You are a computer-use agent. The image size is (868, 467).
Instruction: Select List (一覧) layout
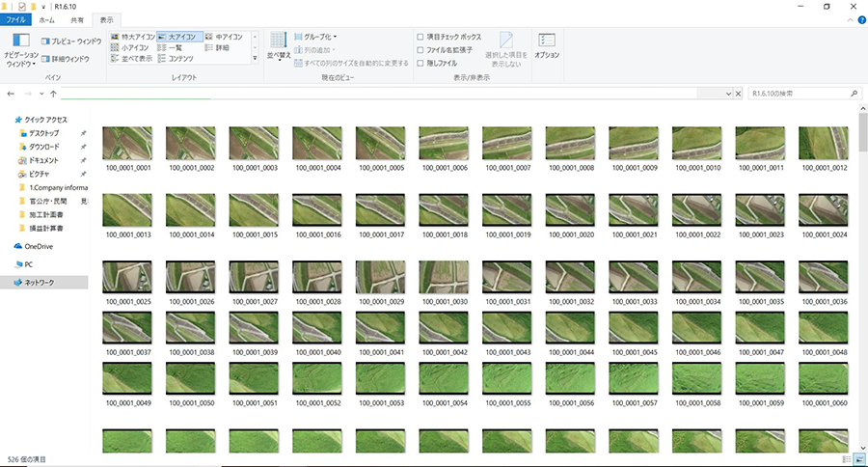[x=170, y=47]
